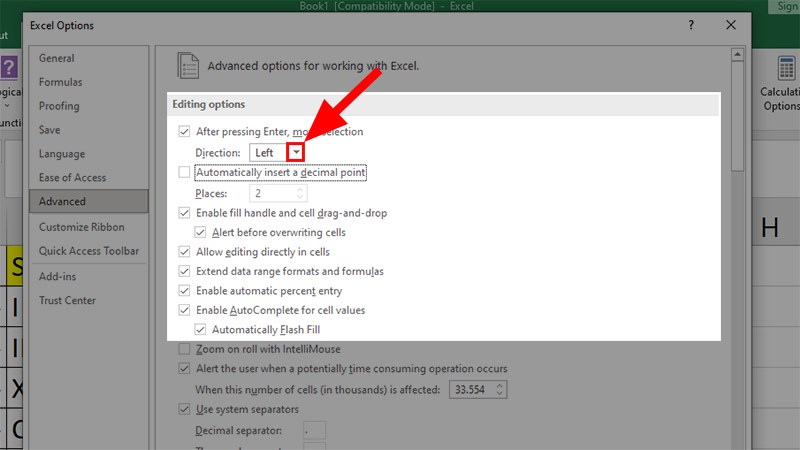Enable Automatically insert a decimal point
The width and height of the screenshot is (800, 450).
click(x=184, y=173)
